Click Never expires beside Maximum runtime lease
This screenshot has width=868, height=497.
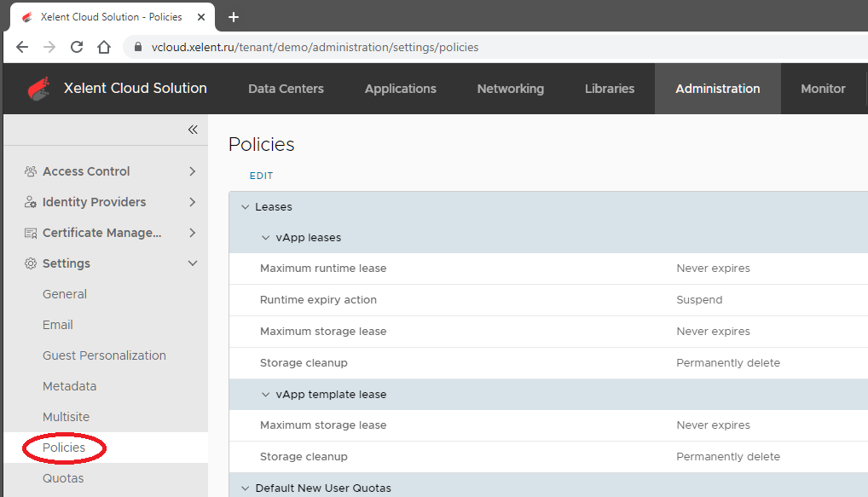[x=713, y=268]
